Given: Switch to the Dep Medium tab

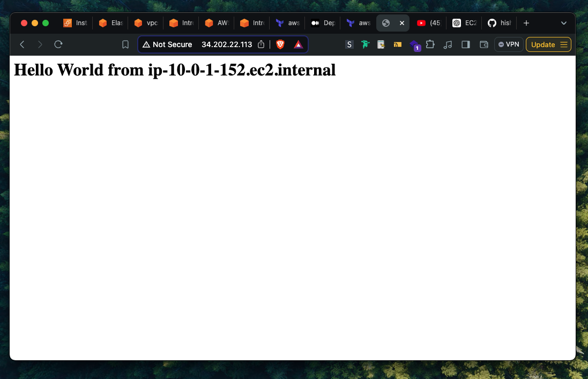Looking at the screenshot, I should click(x=323, y=23).
